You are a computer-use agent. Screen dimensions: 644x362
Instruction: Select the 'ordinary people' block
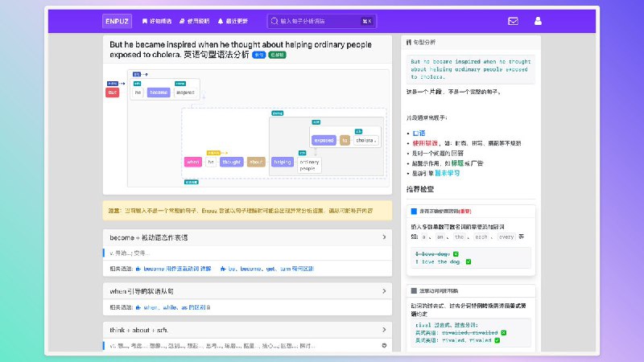tap(309, 165)
